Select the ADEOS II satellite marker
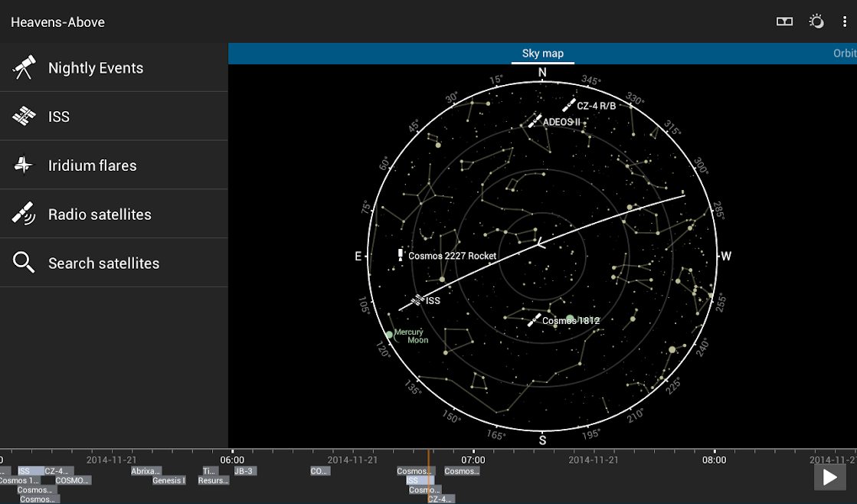 tap(535, 121)
